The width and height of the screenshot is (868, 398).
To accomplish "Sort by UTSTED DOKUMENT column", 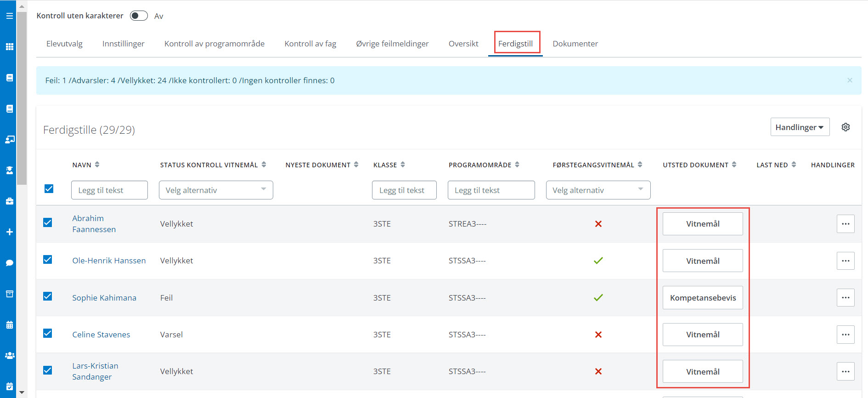I will click(734, 165).
